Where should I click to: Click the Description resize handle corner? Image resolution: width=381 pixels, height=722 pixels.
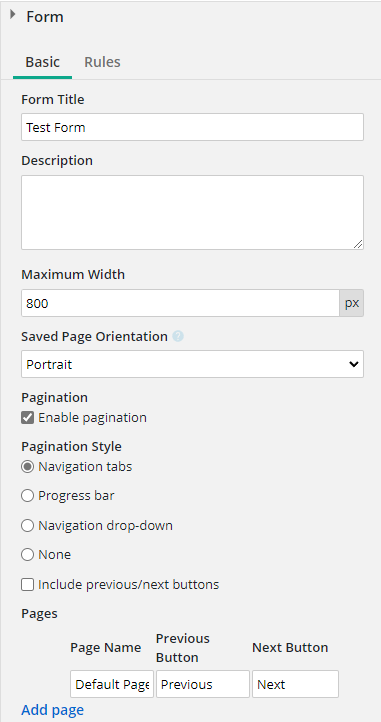[358, 244]
